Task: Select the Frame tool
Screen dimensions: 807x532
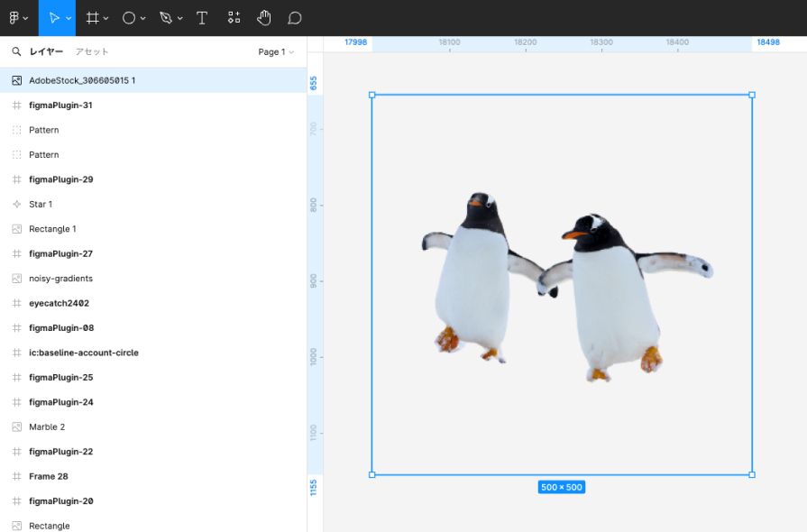Action: tap(92, 18)
